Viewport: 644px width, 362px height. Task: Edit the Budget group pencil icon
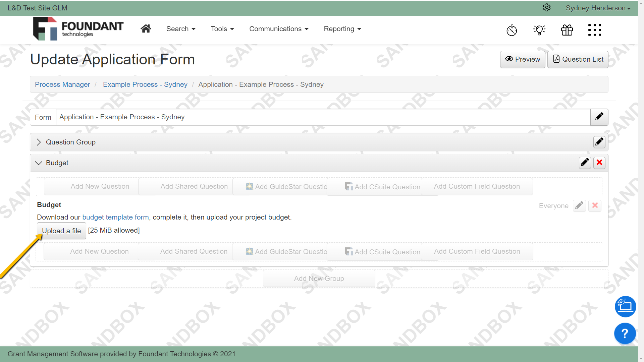point(585,163)
